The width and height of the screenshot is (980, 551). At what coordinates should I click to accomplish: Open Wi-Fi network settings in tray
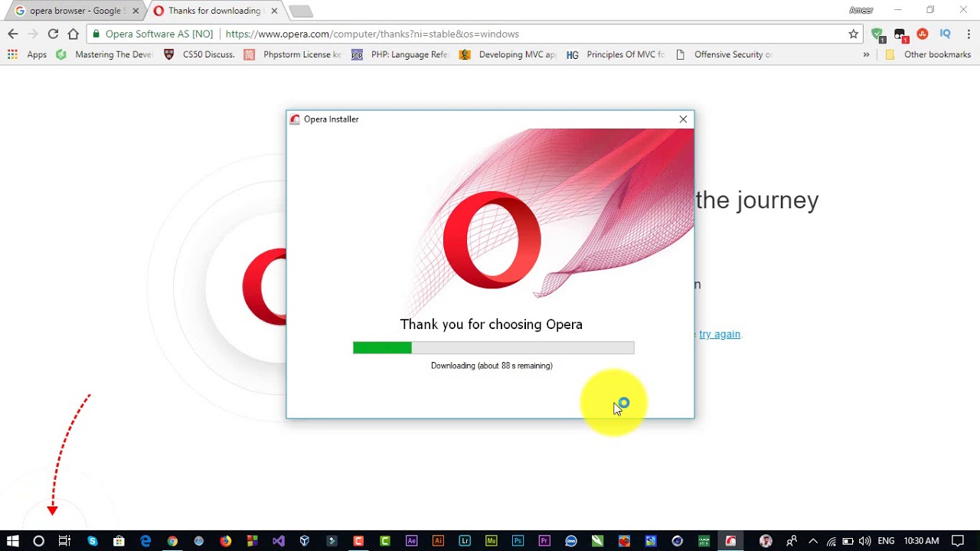pos(831,541)
